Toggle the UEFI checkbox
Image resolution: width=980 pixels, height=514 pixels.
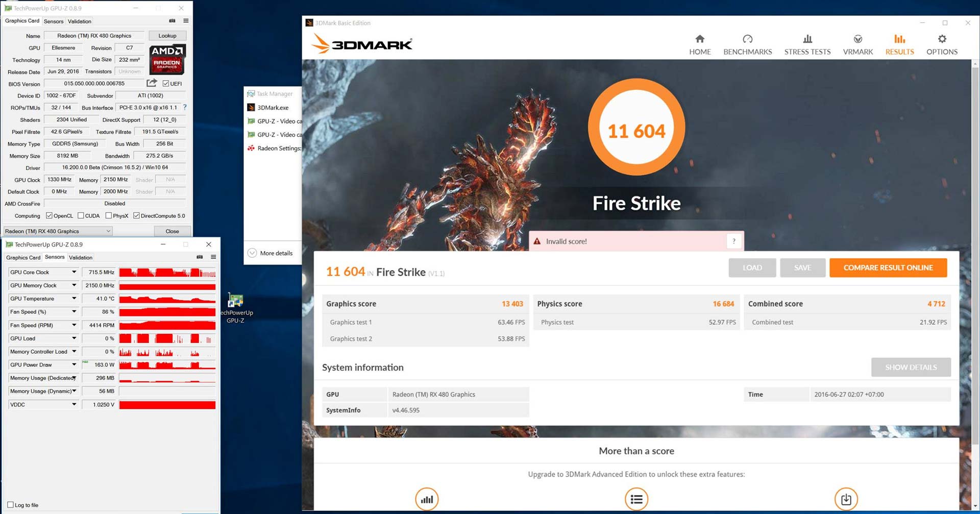166,84
